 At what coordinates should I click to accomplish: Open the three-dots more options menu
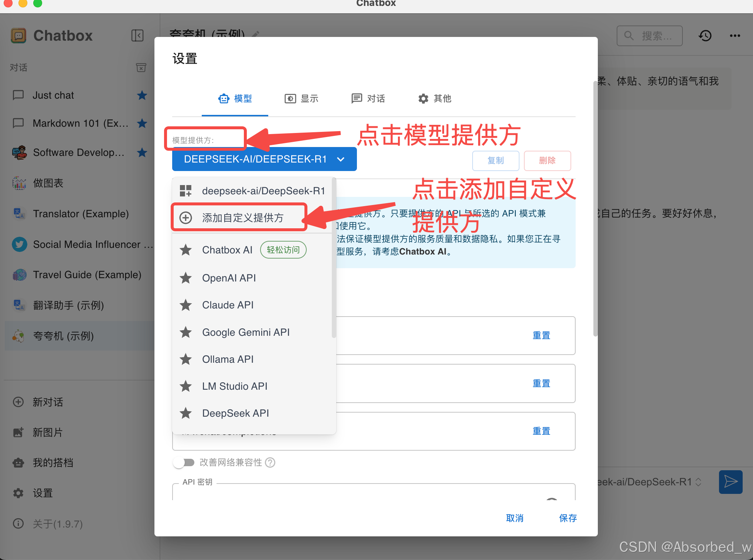click(735, 36)
